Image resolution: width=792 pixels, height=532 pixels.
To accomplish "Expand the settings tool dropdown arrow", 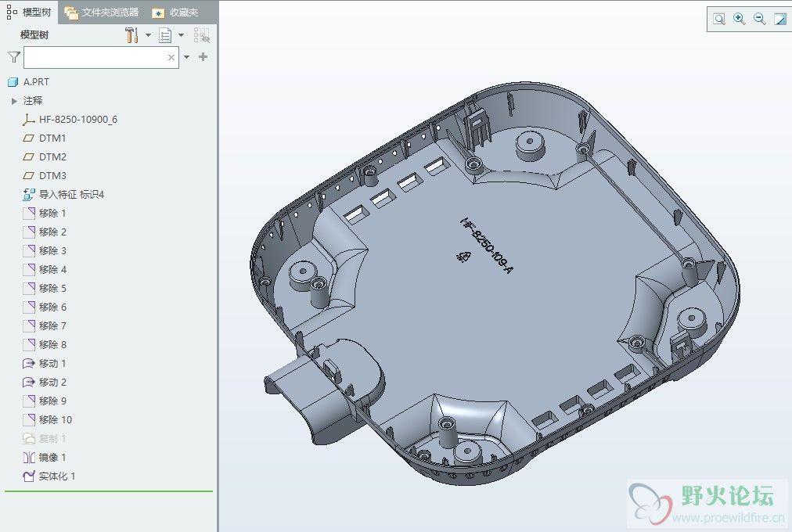I will click(x=148, y=35).
